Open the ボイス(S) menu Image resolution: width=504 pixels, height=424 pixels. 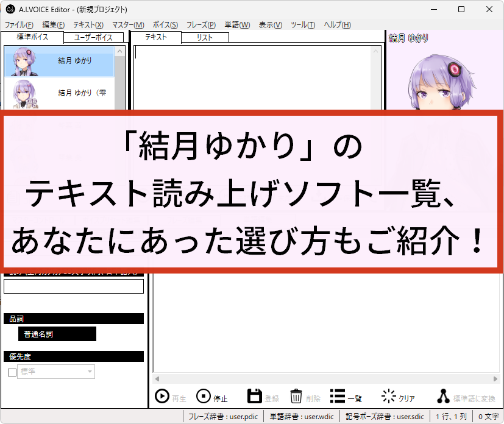click(165, 25)
